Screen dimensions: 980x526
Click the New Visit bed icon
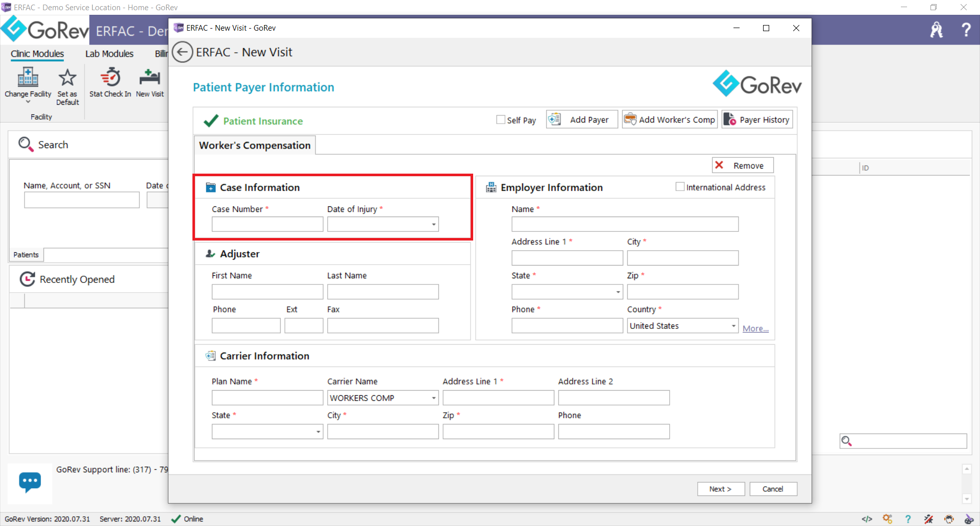tap(150, 77)
